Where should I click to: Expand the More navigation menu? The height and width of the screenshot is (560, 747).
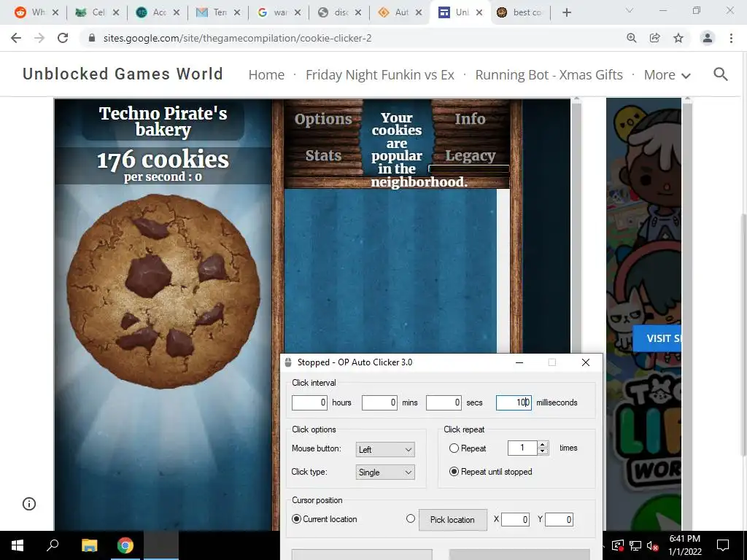[x=667, y=75]
